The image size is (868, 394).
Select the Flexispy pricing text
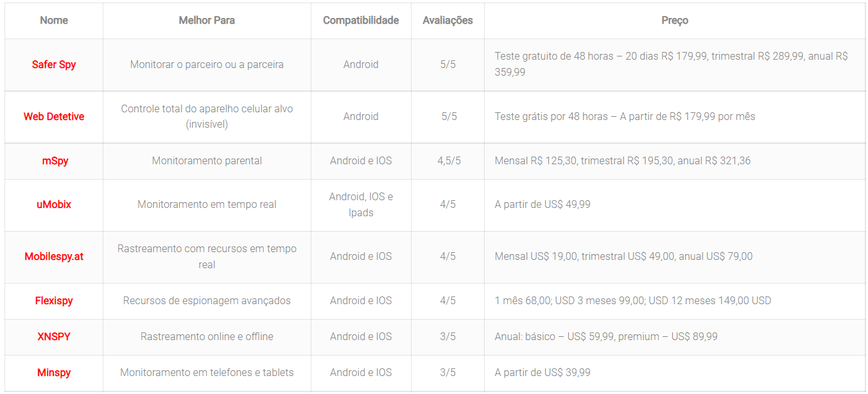(x=632, y=301)
